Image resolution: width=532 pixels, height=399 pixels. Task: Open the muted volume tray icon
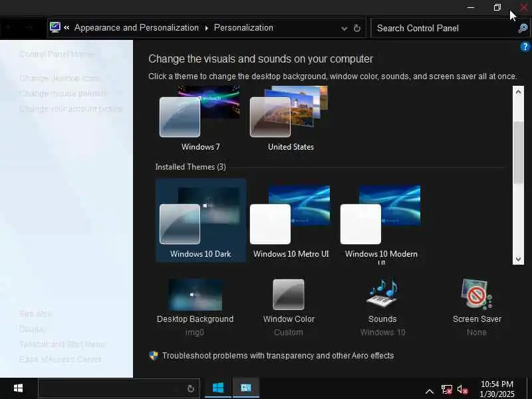pyautogui.click(x=463, y=389)
